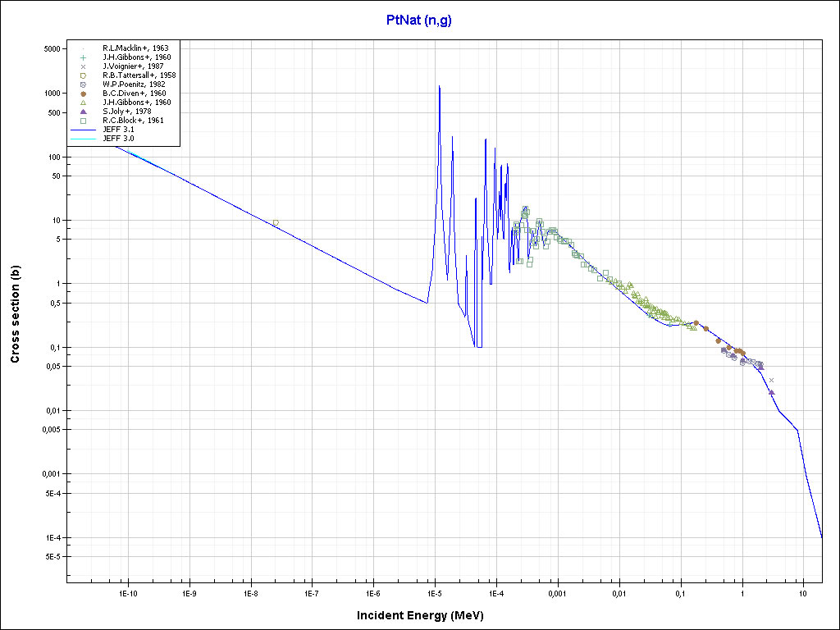Click the tallest resonance peak near 1E-5

[440, 86]
